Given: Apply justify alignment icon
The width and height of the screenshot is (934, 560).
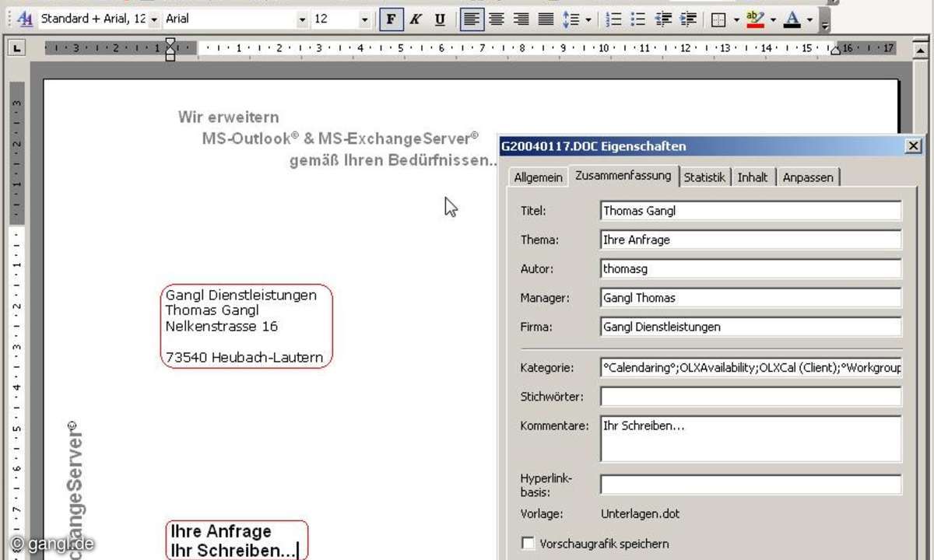Looking at the screenshot, I should [546, 19].
